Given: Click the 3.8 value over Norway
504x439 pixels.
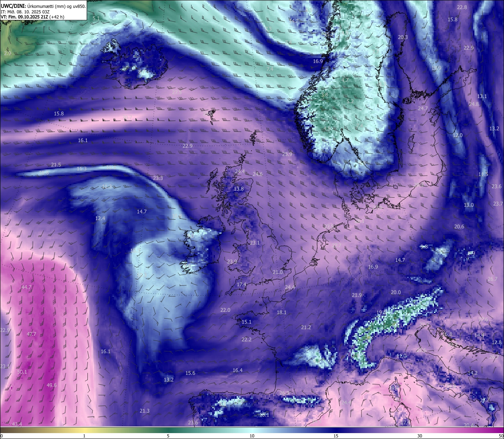Looking at the screenshot, I should [x=324, y=95].
